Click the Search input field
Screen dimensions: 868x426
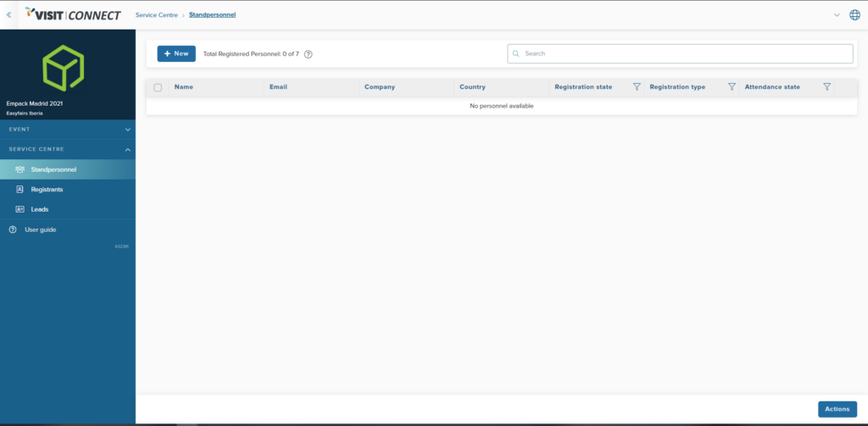[680, 53]
